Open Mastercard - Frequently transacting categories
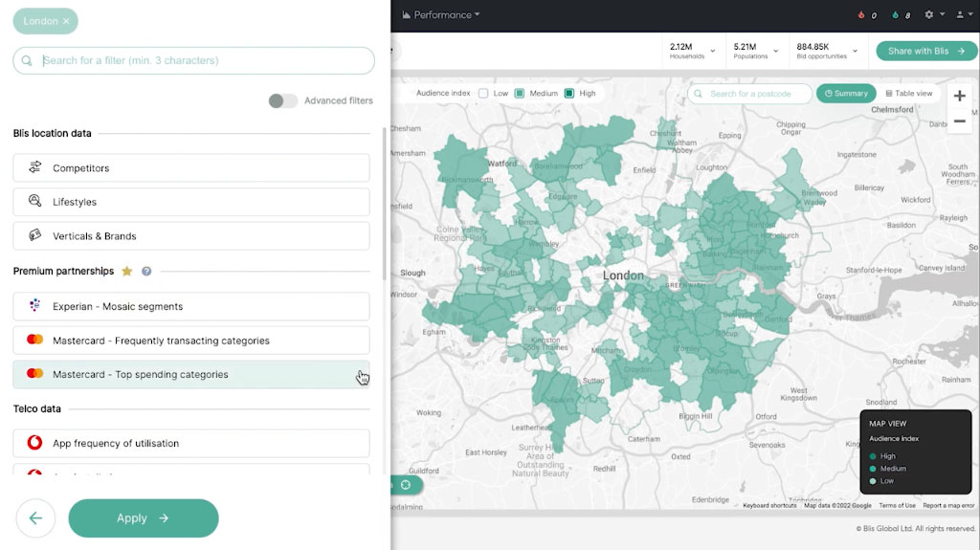This screenshot has width=980, height=550. point(191,341)
